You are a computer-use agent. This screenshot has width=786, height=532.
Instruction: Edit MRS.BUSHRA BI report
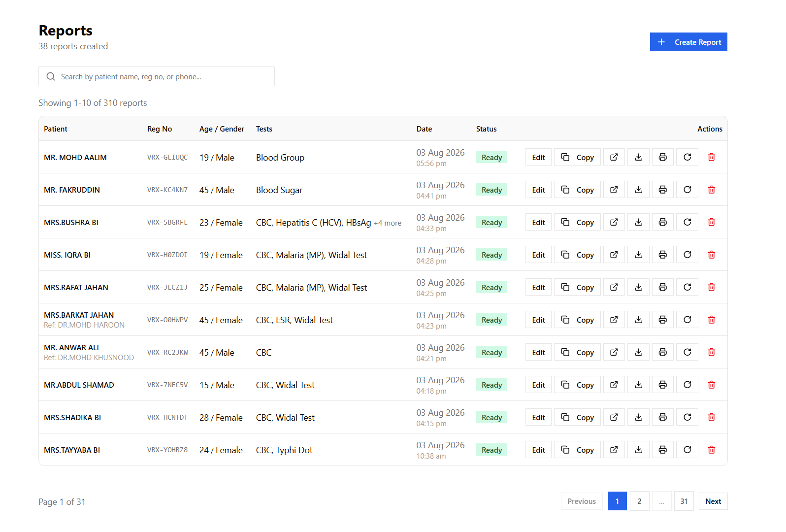point(538,222)
